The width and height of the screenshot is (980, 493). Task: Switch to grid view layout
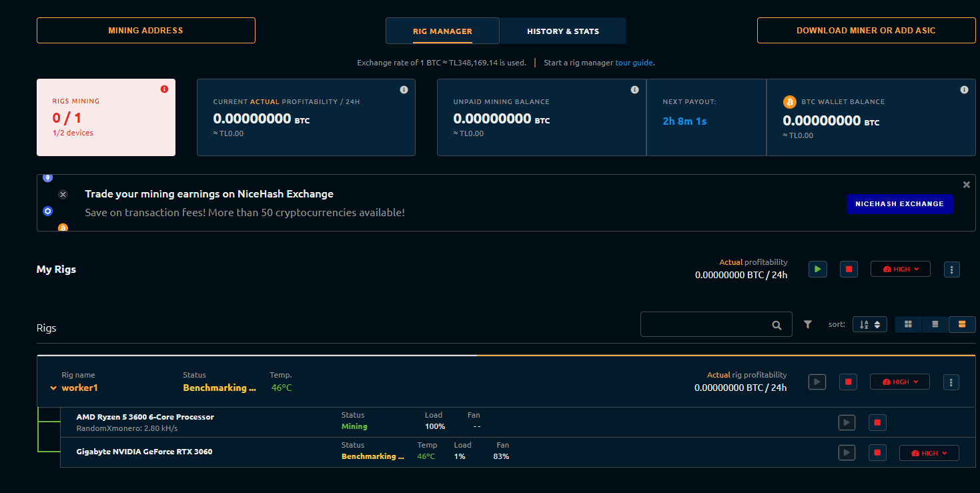[x=908, y=324]
